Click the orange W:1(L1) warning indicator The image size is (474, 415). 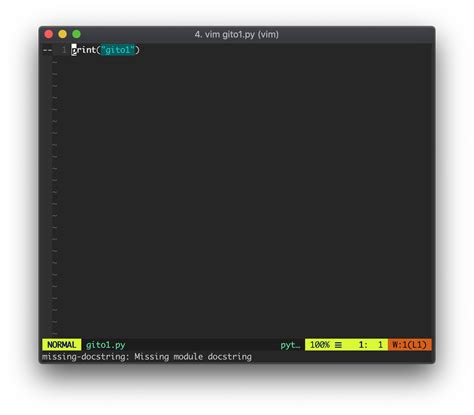click(410, 345)
